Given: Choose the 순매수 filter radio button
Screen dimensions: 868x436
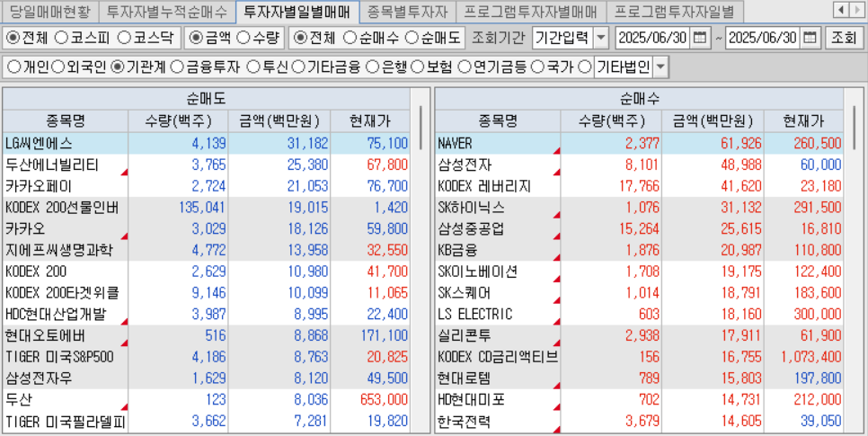Looking at the screenshot, I should pyautogui.click(x=350, y=38).
